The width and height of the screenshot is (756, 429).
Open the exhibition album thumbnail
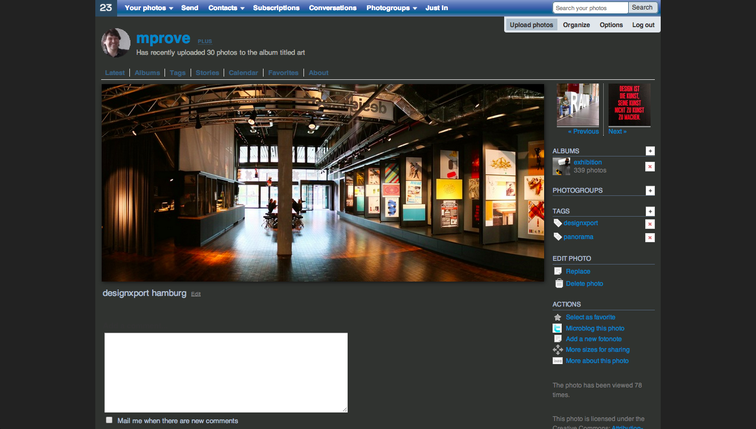coord(561,166)
